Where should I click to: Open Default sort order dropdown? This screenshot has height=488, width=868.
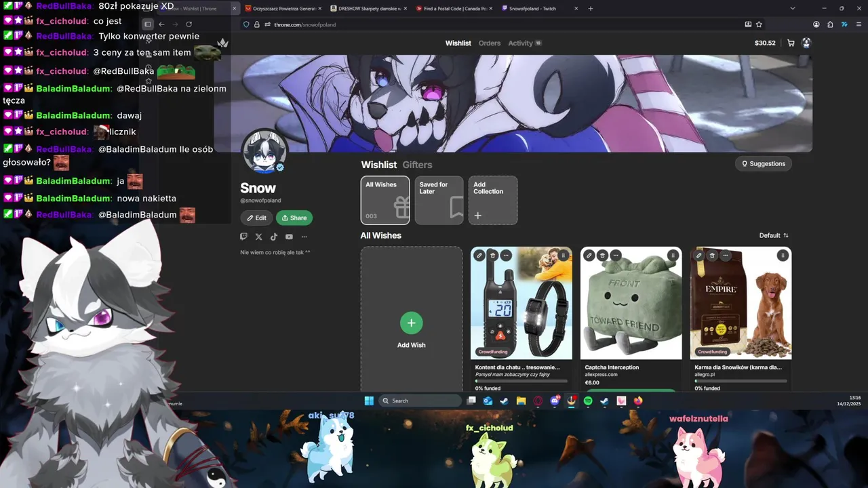(774, 235)
